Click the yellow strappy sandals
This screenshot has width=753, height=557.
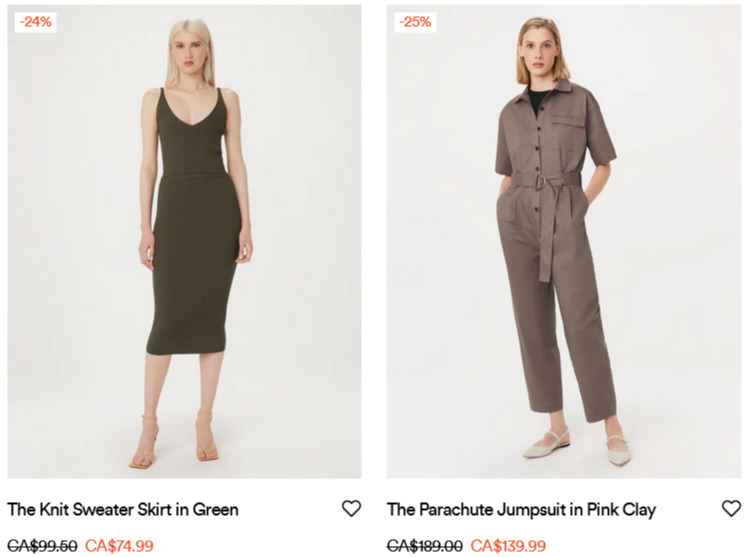(174, 441)
